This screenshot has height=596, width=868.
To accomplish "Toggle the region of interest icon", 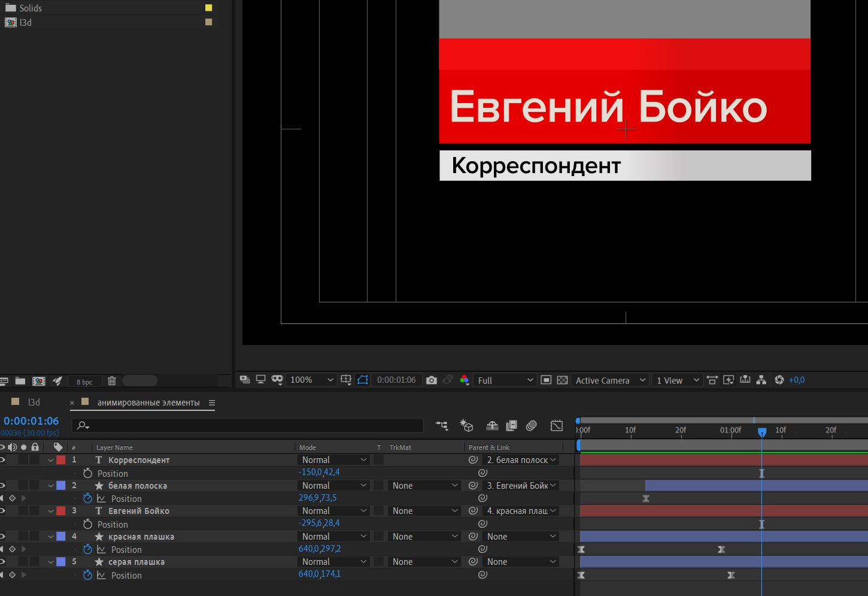I will (x=546, y=380).
